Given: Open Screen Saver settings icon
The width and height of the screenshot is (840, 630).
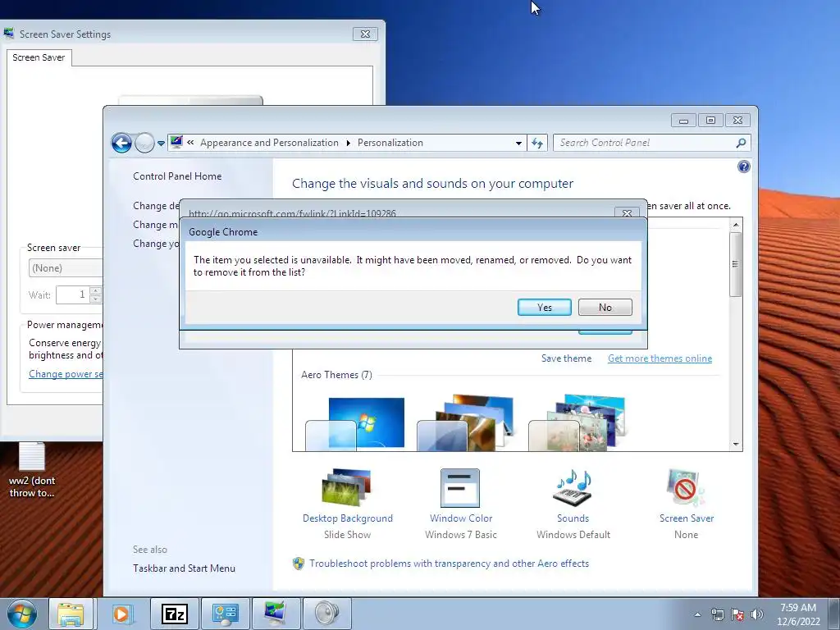Looking at the screenshot, I should coord(687,487).
